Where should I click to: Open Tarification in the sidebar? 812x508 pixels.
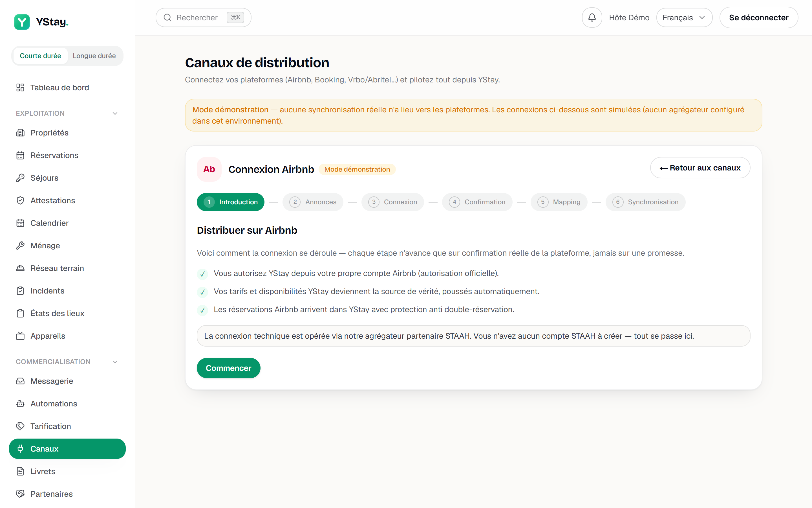pos(67,426)
